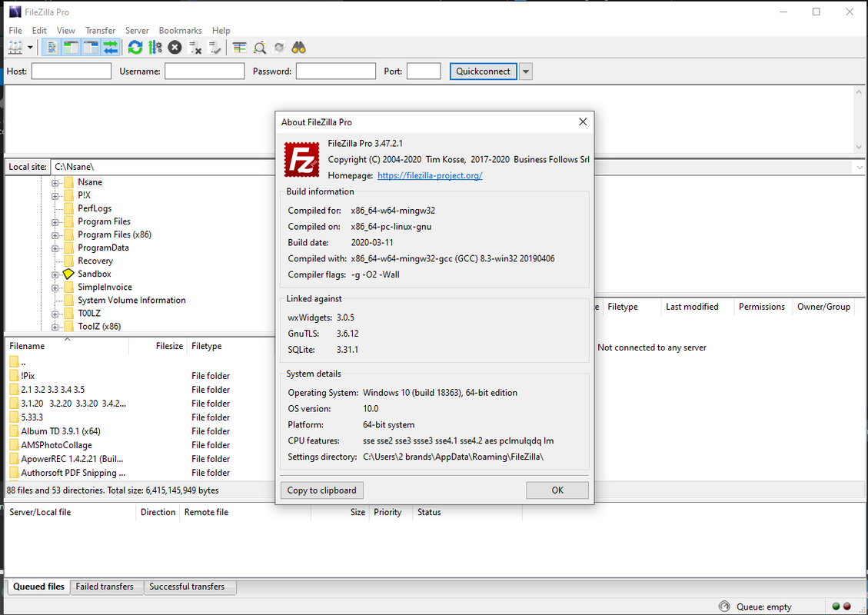Sort local list by Filesize column
Screen dimensions: 868x615
point(158,346)
